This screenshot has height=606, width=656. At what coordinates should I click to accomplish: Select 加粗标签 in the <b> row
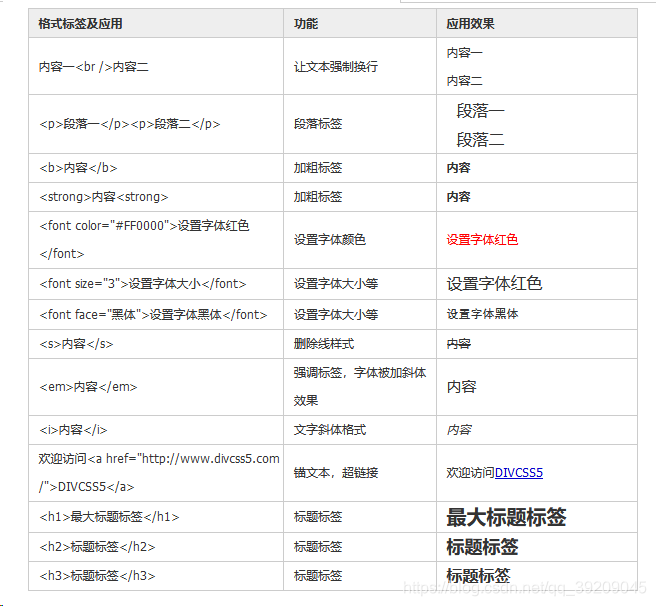318,168
